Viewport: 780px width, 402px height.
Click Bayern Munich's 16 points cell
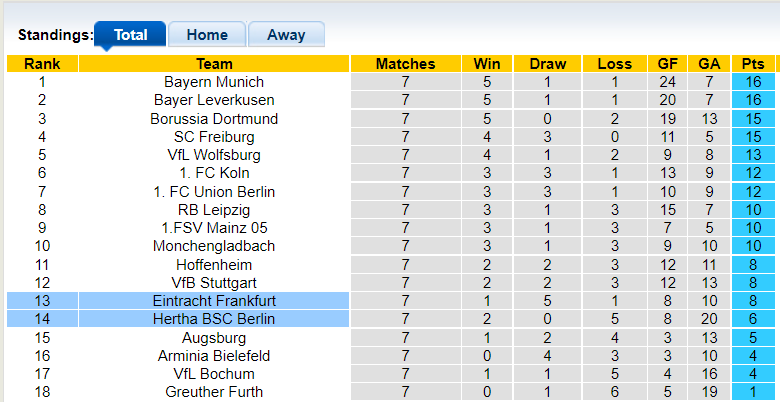point(753,82)
